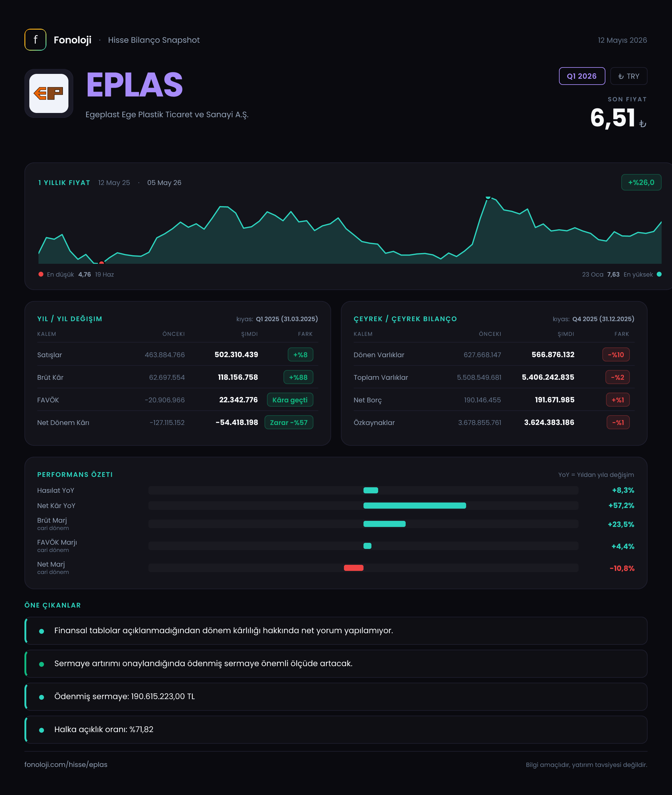Click the red 'En düşük' legend dot
672x795 pixels.
coord(41,274)
